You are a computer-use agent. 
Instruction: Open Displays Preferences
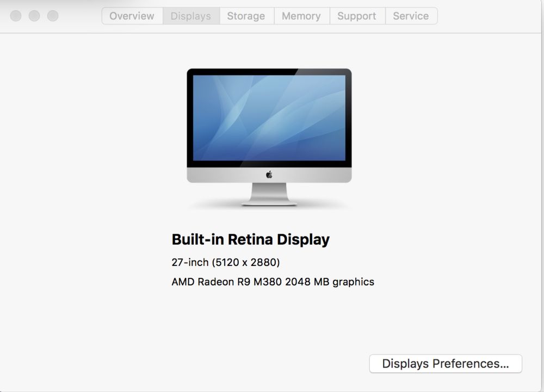tap(446, 364)
